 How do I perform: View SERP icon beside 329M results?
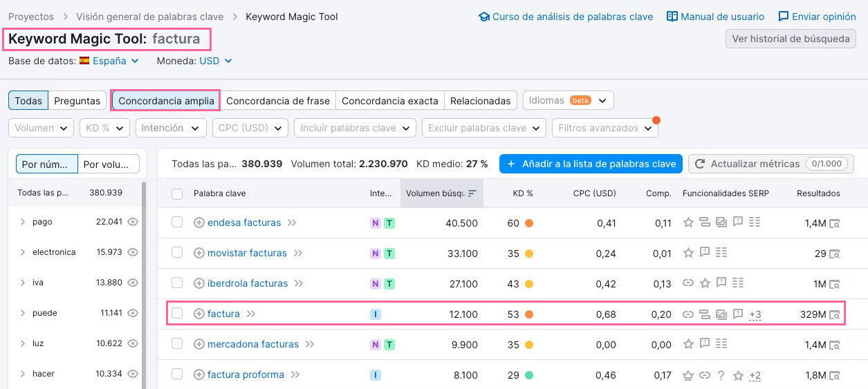[x=834, y=314]
